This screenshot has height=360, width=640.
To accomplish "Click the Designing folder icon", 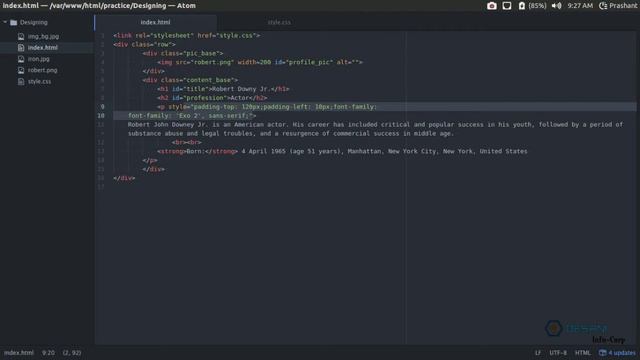I will (x=13, y=22).
